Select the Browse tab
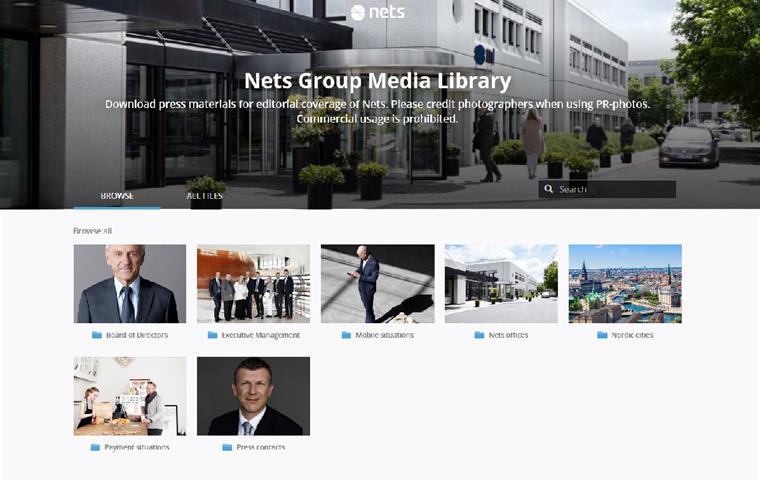Screen dimensions: 760x480 click(117, 196)
